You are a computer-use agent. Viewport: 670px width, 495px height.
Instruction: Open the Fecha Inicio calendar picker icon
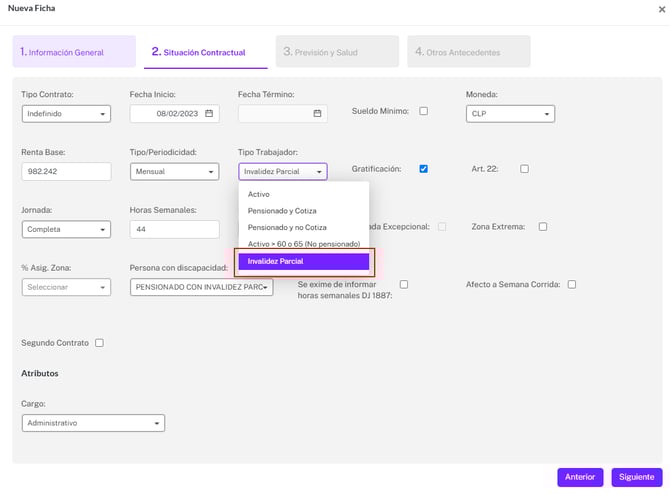[x=209, y=114]
